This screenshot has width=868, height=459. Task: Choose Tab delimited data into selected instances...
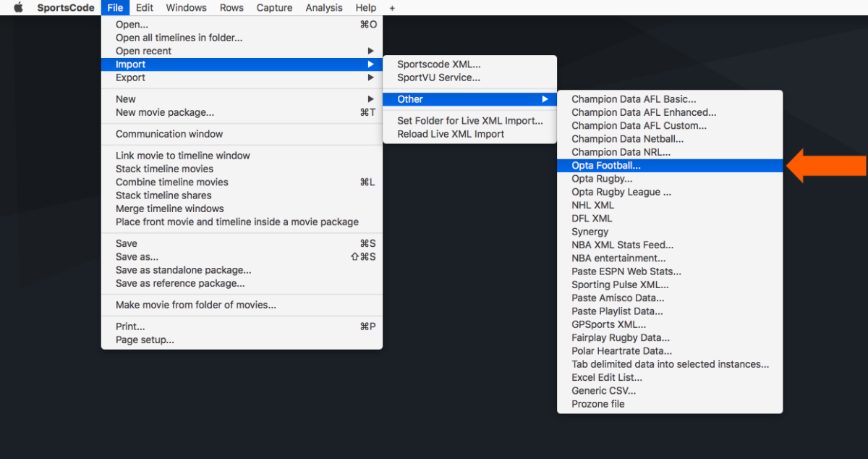pyautogui.click(x=670, y=364)
